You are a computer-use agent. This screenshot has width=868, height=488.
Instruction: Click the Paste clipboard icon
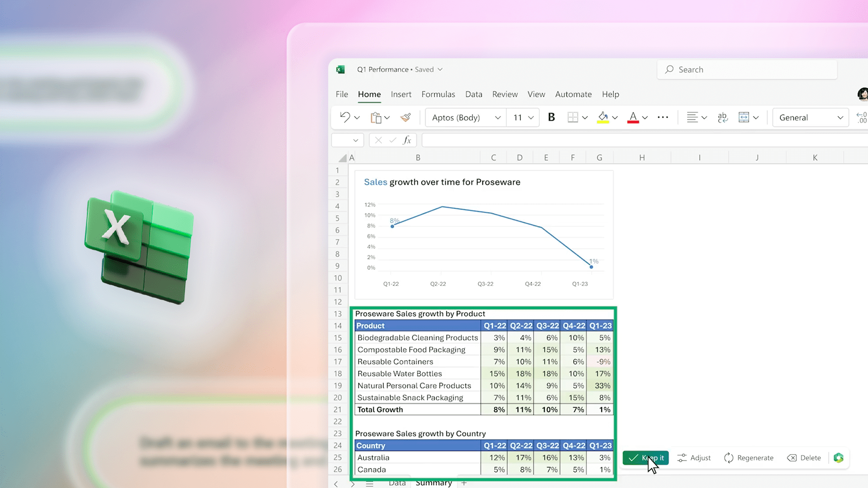click(x=376, y=117)
